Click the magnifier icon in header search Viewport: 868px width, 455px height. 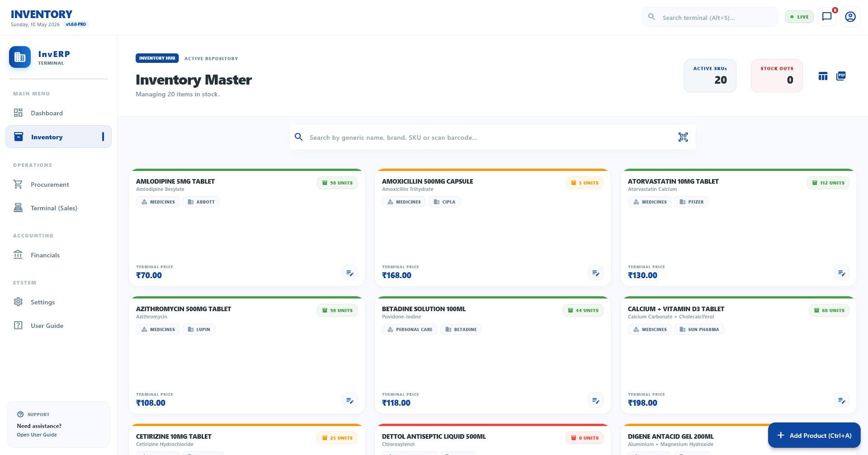click(x=651, y=17)
